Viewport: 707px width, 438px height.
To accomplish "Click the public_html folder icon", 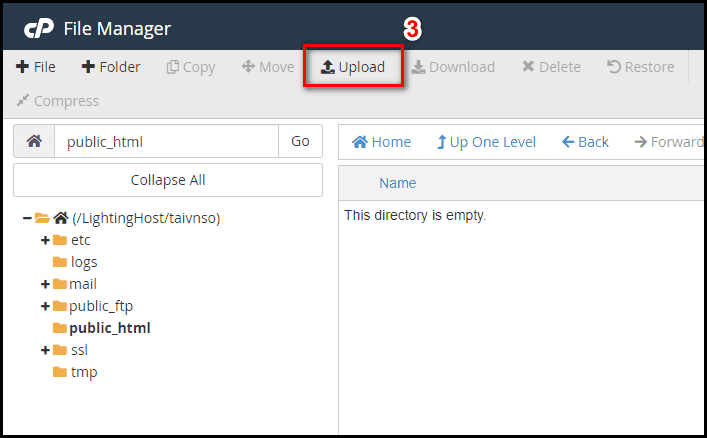I will point(60,328).
